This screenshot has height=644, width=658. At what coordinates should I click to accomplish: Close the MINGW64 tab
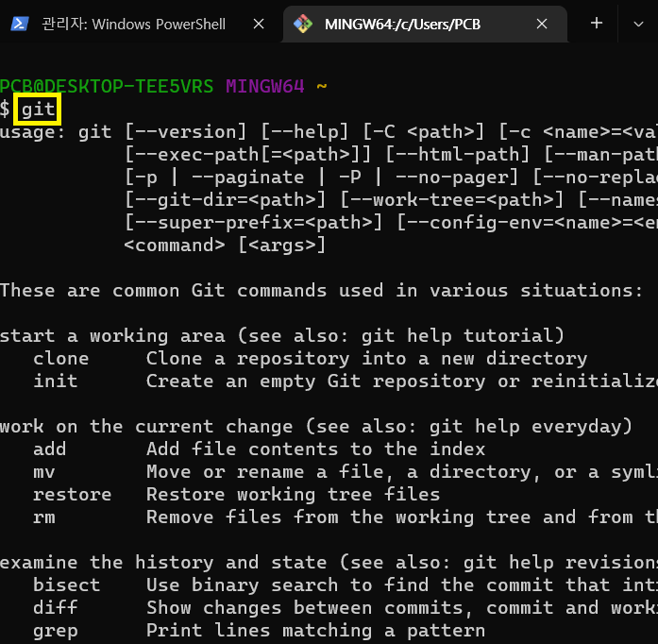tap(542, 24)
